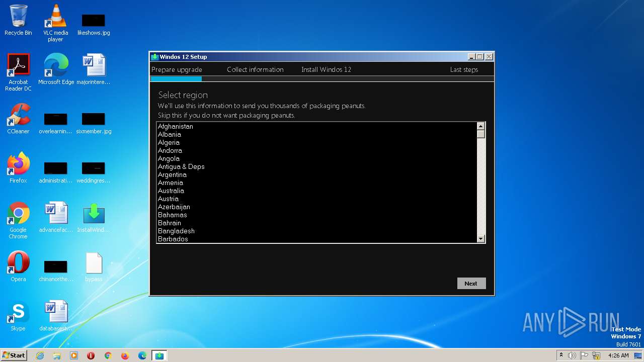Select Argentina in the region list
Viewport: 644px width, 362px height.
tap(316, 174)
